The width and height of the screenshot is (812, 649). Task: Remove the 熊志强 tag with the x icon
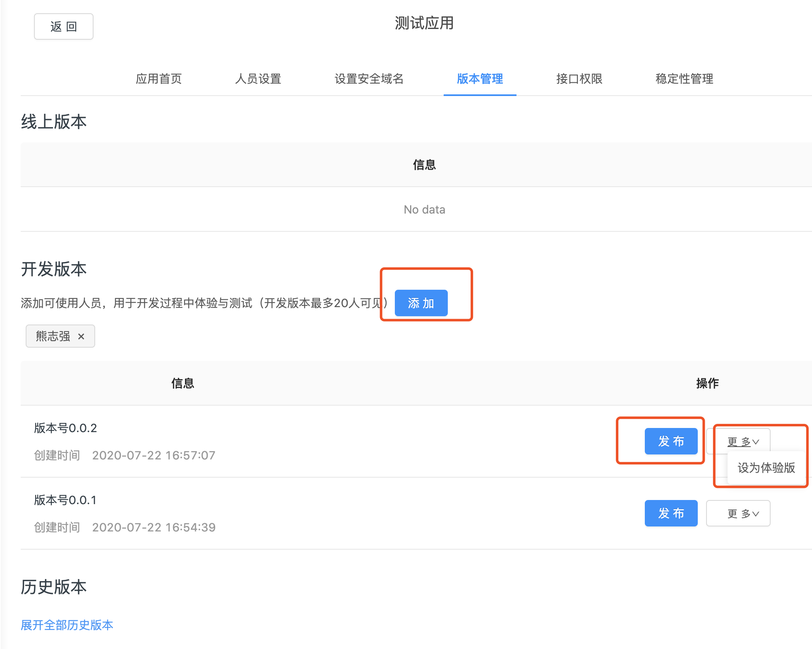[81, 337]
